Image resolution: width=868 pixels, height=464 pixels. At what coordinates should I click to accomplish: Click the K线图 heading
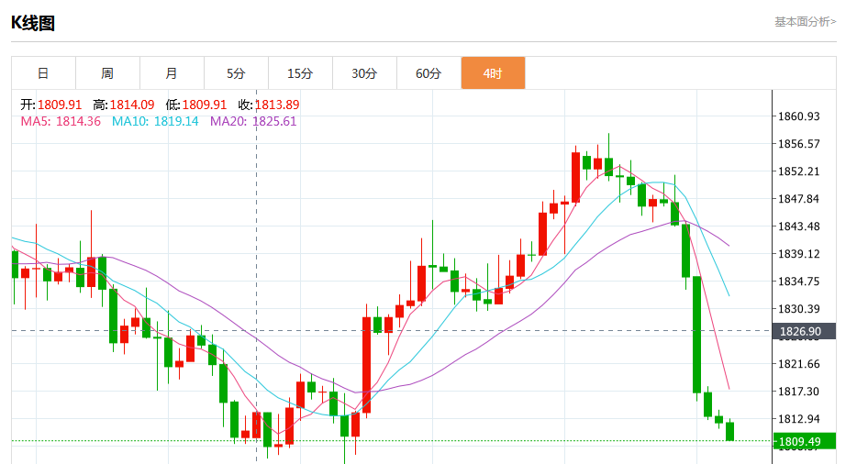[33, 23]
